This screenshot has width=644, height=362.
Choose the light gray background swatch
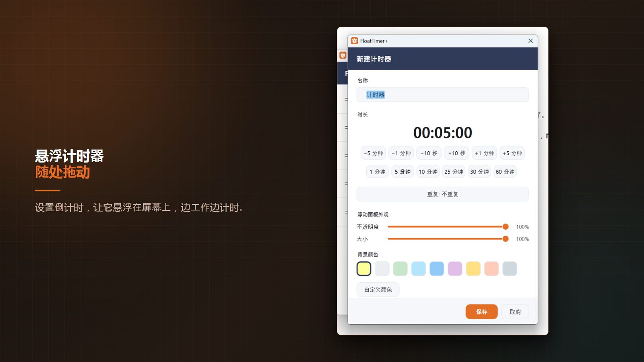tap(382, 269)
